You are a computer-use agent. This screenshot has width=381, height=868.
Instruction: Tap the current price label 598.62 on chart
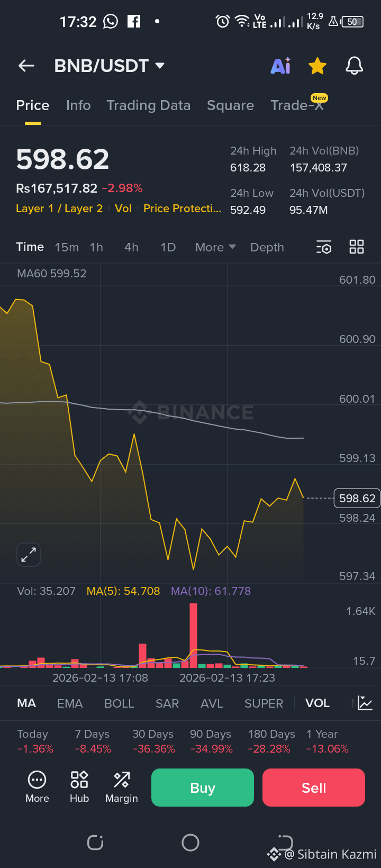click(357, 499)
